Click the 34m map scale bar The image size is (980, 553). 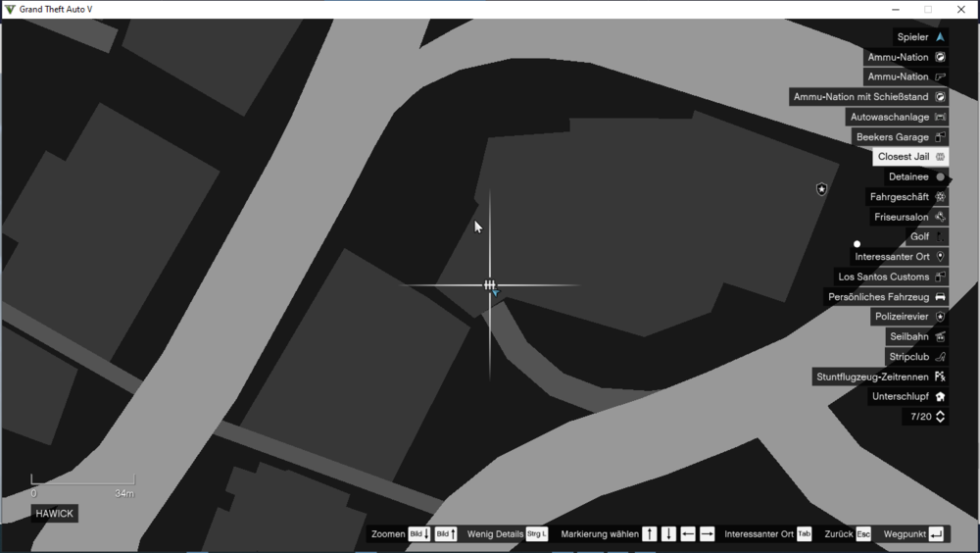(x=82, y=479)
